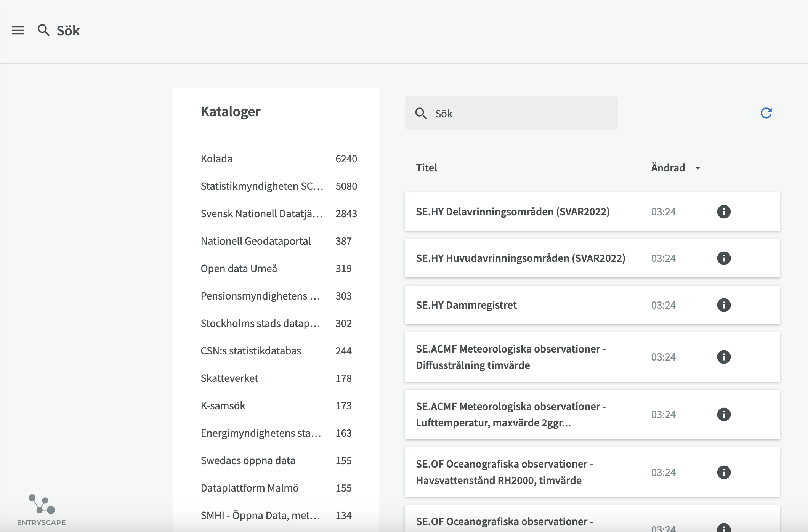Click the refresh icon next to the search field
Image resolution: width=808 pixels, height=532 pixels.
(766, 113)
